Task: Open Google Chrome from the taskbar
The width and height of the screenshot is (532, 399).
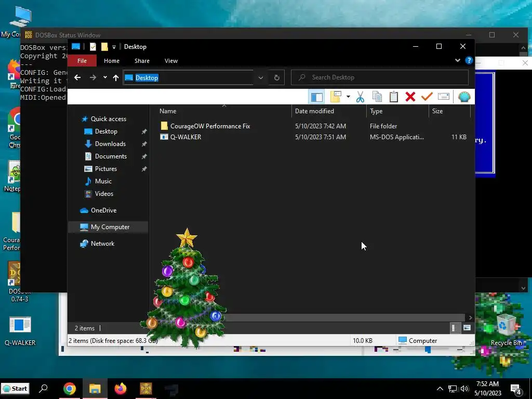Action: point(69,389)
